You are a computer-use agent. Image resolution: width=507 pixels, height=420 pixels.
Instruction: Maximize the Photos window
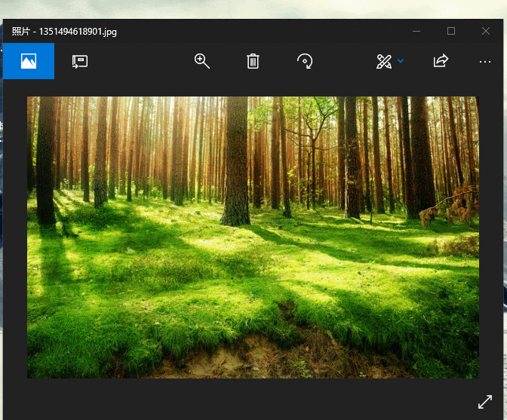point(451,31)
